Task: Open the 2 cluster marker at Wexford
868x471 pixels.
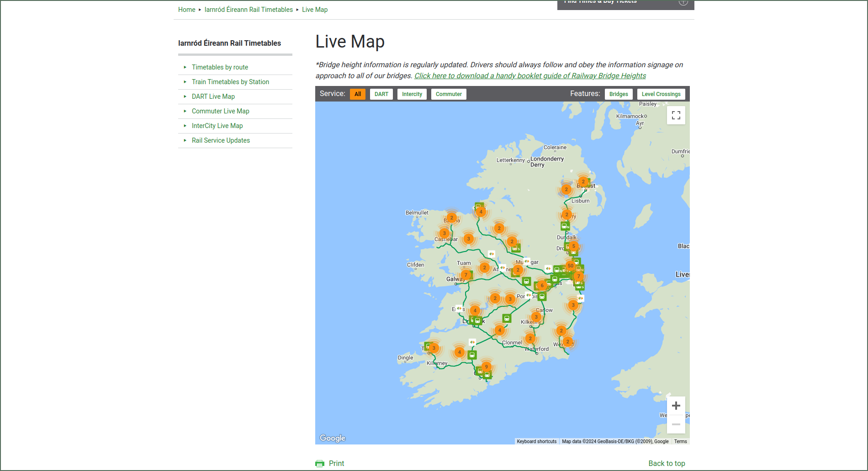Action: point(568,342)
